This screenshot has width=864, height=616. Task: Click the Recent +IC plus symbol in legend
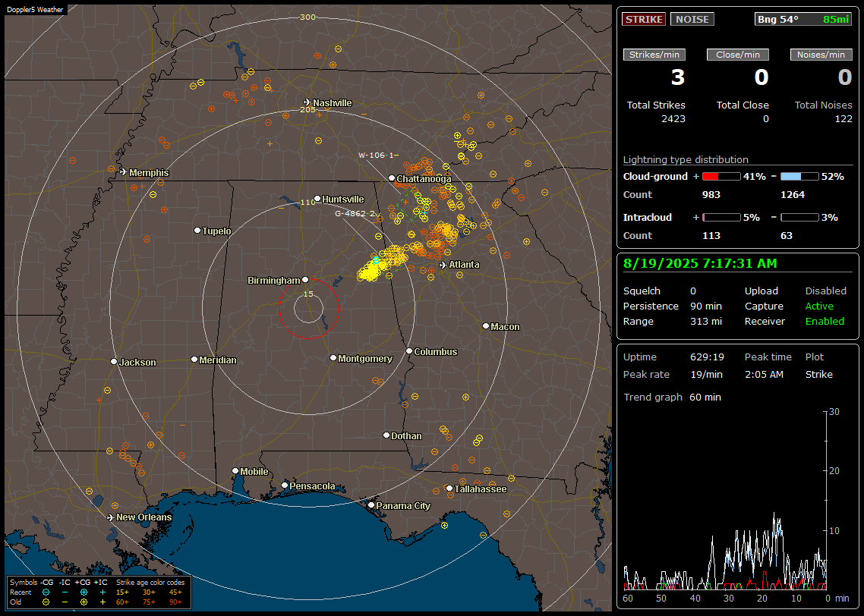point(102,592)
